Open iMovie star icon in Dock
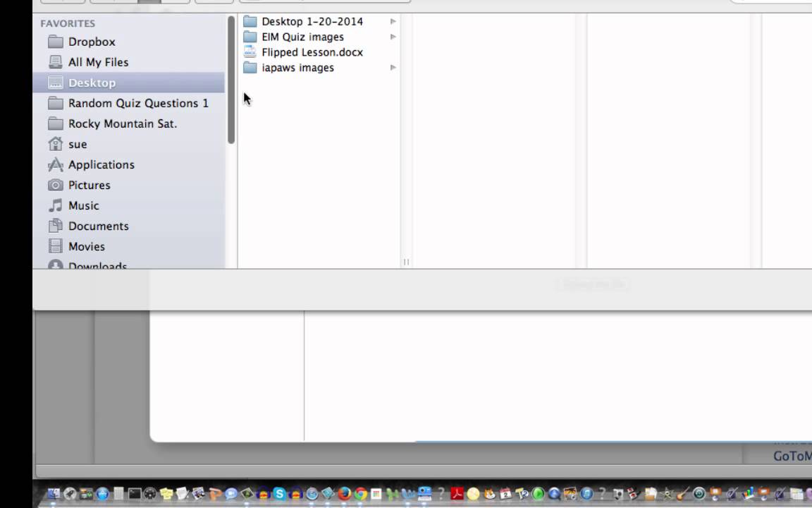The height and width of the screenshot is (508, 812). (667, 493)
